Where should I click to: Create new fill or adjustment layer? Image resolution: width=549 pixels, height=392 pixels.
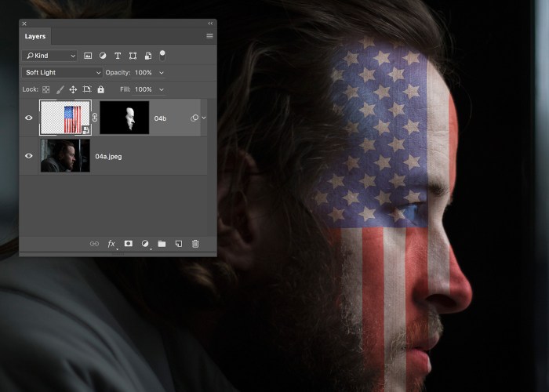click(145, 244)
